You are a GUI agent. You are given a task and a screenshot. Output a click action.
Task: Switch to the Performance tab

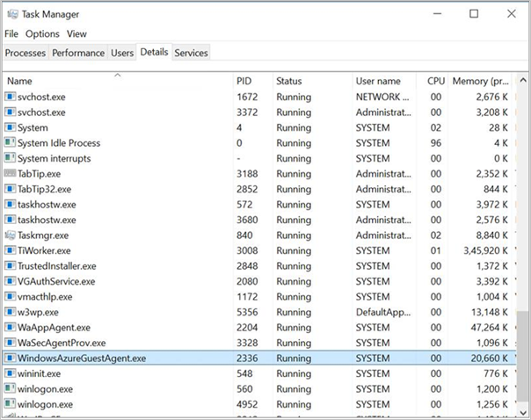[x=78, y=53]
